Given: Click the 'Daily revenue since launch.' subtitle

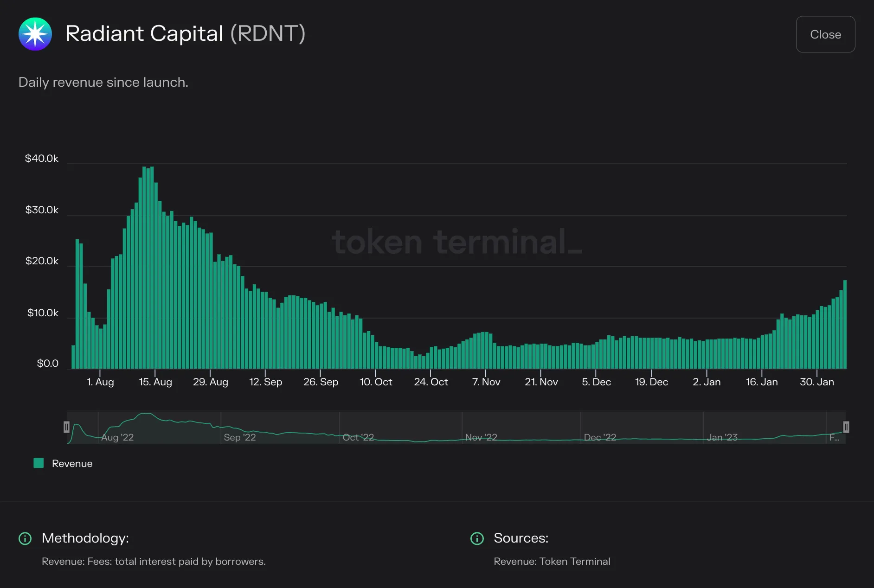Looking at the screenshot, I should click(x=103, y=82).
